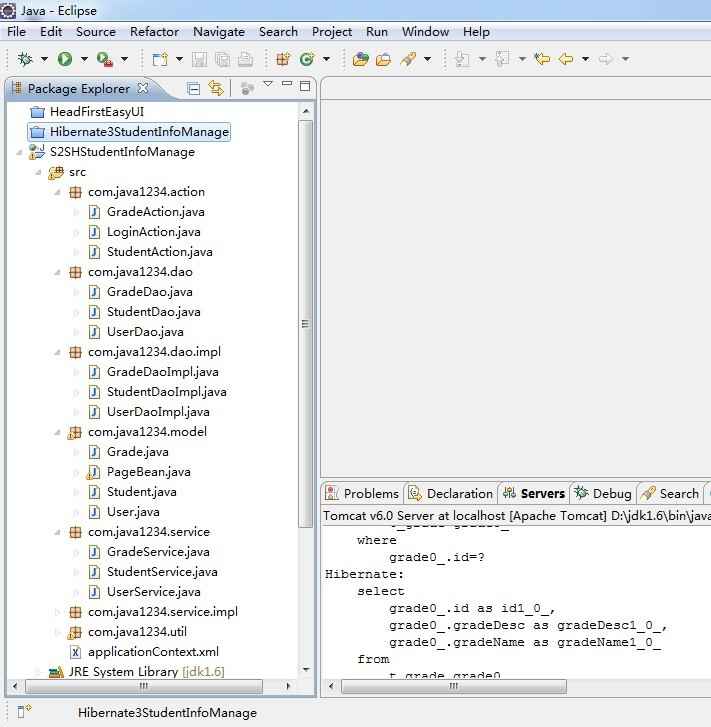Click the green Run button
Screen dimensions: 711x727
[x=65, y=59]
